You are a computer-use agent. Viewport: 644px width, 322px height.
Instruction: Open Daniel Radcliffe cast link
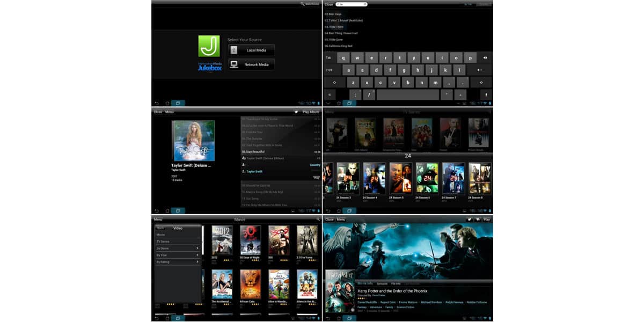pyautogui.click(x=367, y=302)
